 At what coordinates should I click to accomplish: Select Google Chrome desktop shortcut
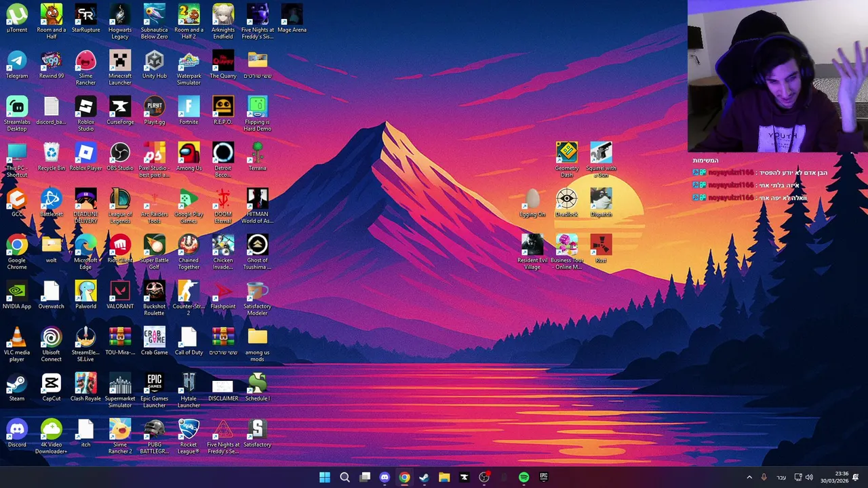pyautogui.click(x=17, y=252)
